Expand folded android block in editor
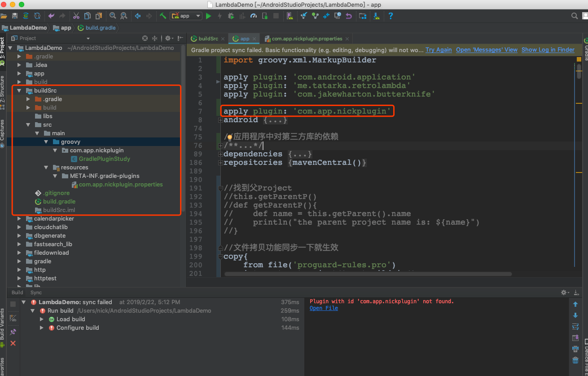Screen dimensions: 588x376 click(220, 120)
